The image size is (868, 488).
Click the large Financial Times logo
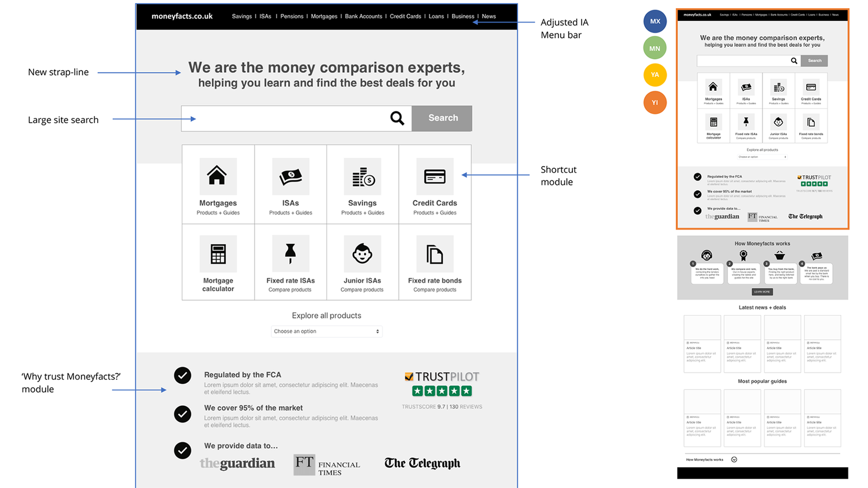point(327,465)
